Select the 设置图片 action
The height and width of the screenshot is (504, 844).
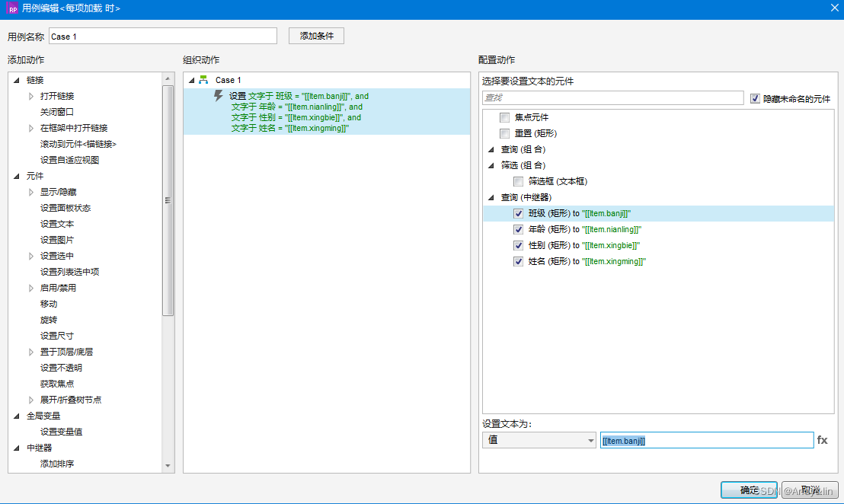pyautogui.click(x=57, y=240)
